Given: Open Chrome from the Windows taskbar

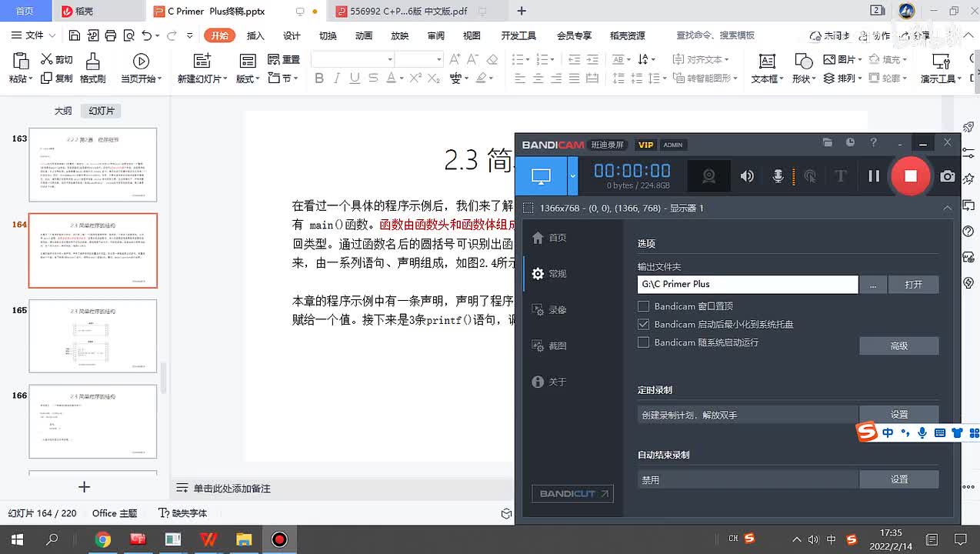Looking at the screenshot, I should (102, 539).
